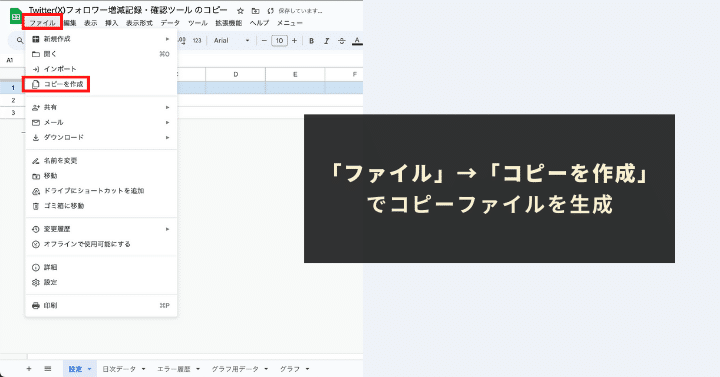The width and height of the screenshot is (720, 377).
Task: Open the Arial font dropdown
Action: 231,40
